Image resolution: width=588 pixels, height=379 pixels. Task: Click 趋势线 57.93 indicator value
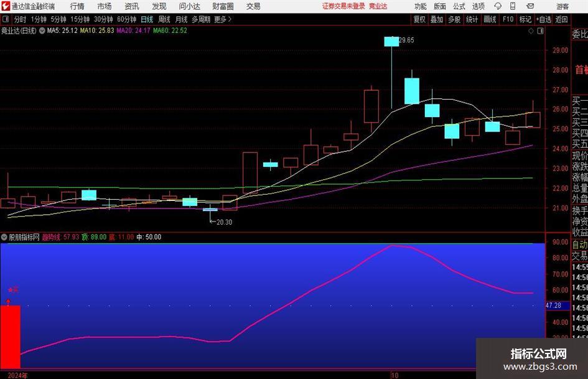pos(60,237)
